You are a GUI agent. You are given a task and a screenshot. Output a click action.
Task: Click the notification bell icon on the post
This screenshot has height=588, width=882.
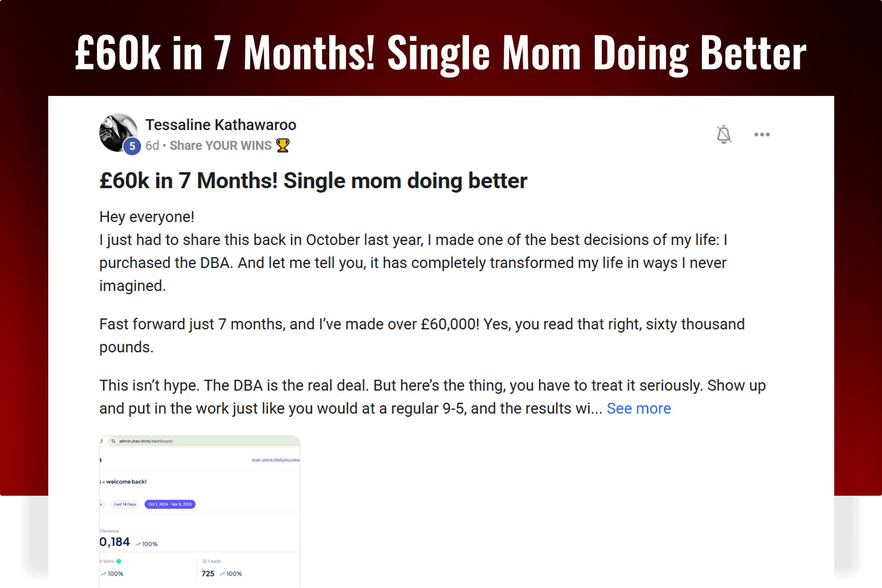(724, 134)
